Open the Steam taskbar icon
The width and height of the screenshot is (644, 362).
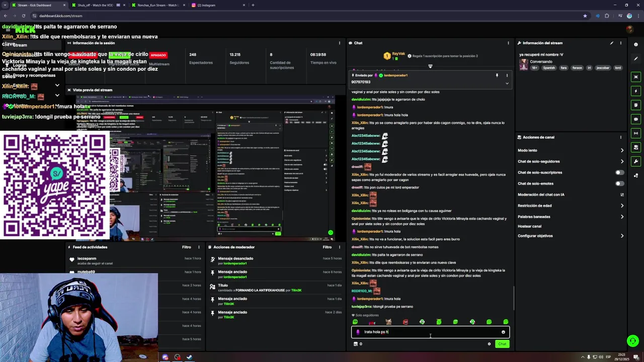(189, 357)
